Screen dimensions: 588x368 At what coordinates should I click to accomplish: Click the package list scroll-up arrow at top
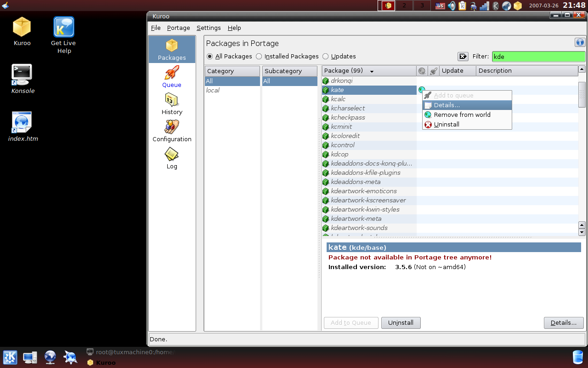pos(582,69)
